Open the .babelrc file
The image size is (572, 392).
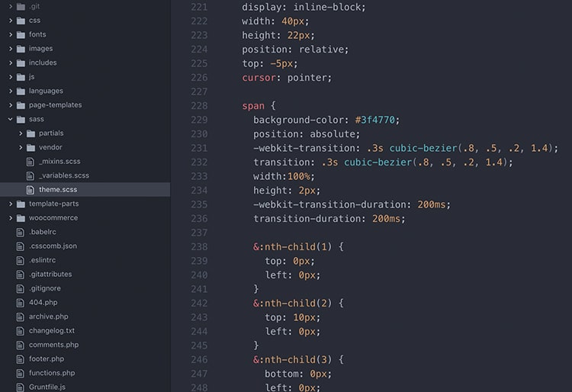tap(43, 232)
